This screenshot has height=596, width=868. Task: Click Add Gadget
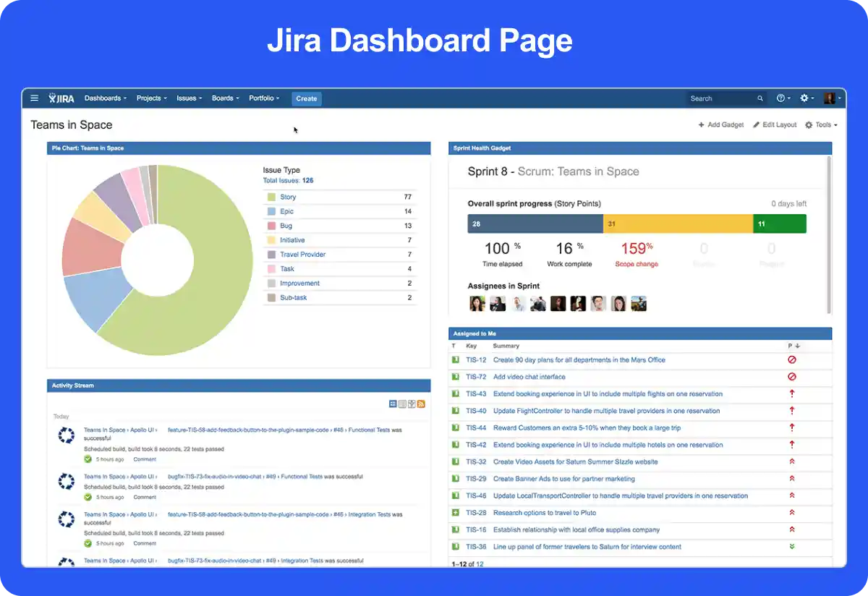tap(721, 124)
